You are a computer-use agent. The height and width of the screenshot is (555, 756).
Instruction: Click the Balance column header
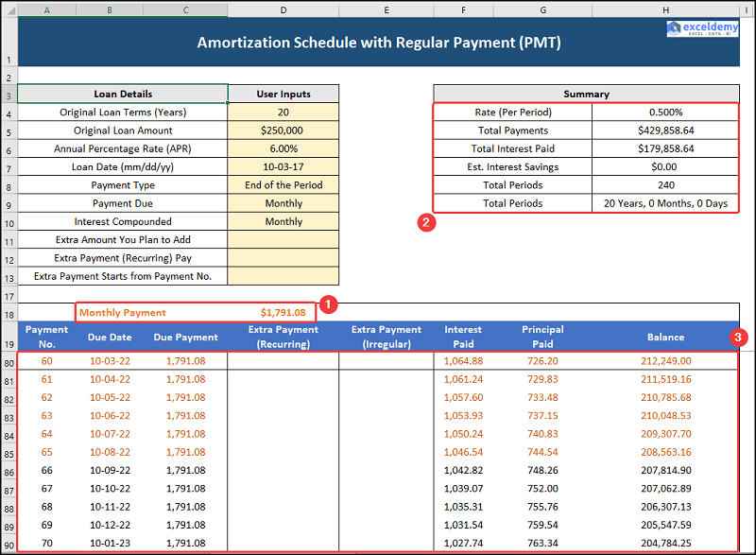coord(665,337)
